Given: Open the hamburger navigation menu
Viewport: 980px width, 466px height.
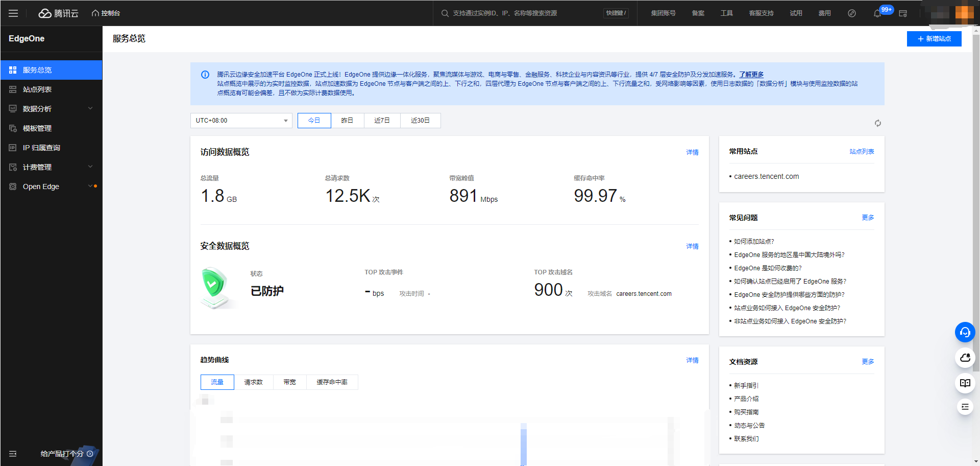Looking at the screenshot, I should [13, 13].
